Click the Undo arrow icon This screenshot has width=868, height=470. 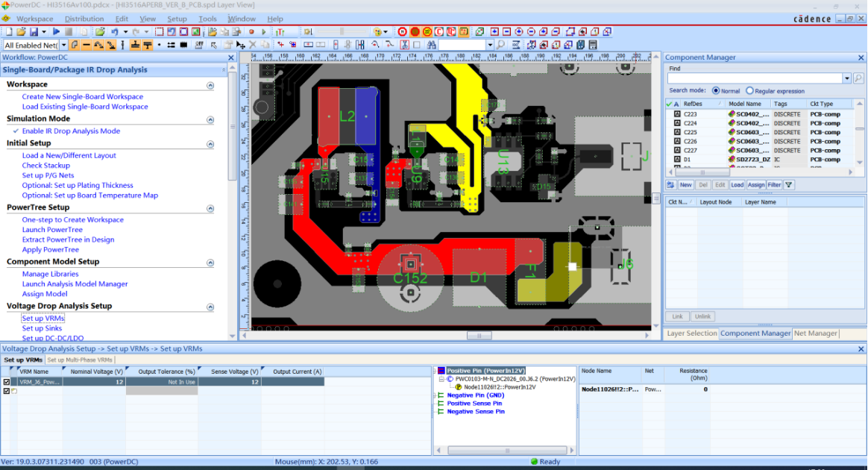click(115, 31)
